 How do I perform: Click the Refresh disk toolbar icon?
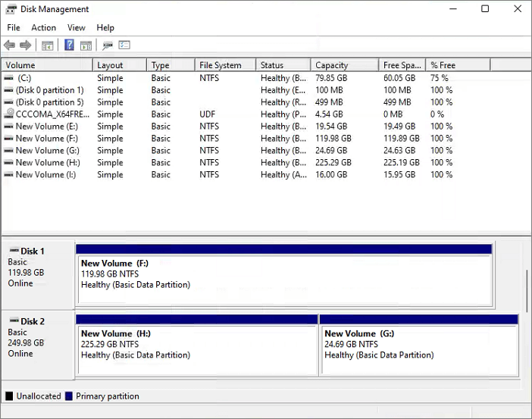[108, 45]
